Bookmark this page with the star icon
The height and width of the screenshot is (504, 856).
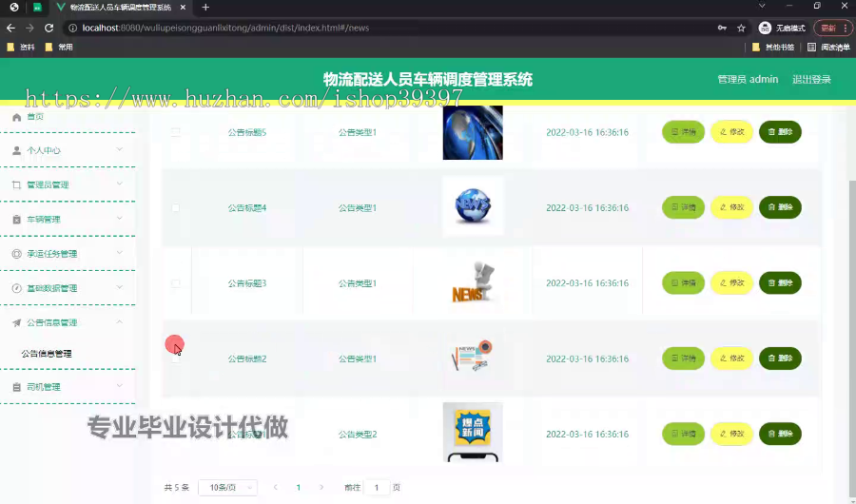click(x=741, y=28)
